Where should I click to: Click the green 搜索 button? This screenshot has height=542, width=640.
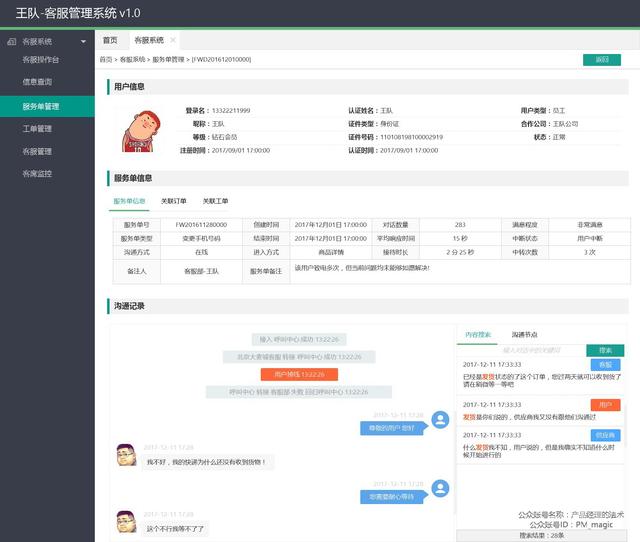pyautogui.click(x=605, y=350)
